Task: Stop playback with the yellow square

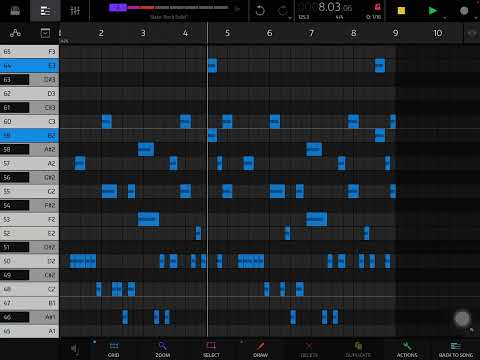Action: pos(401,11)
